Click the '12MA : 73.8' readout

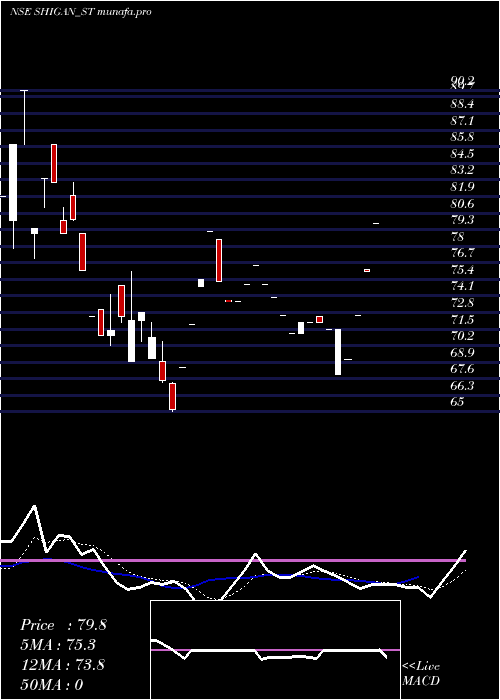point(62,665)
